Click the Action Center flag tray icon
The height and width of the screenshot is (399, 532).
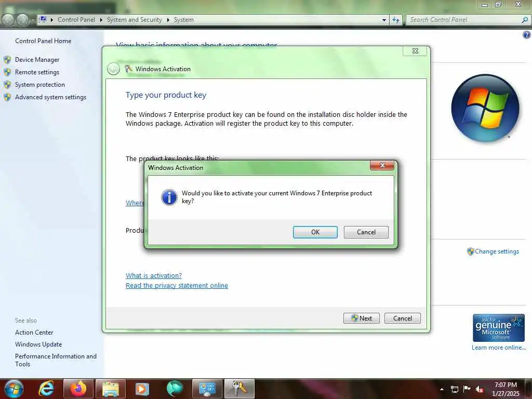[x=467, y=389]
